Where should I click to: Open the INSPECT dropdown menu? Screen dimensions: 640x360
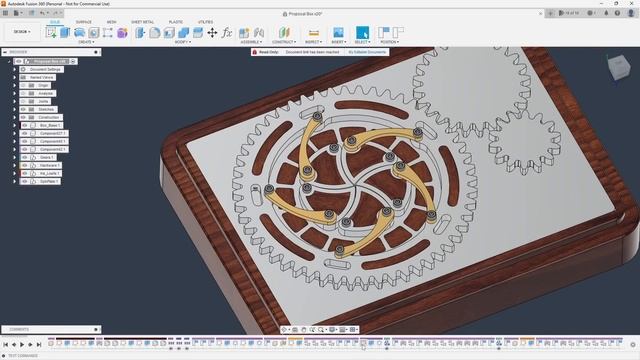[313, 42]
